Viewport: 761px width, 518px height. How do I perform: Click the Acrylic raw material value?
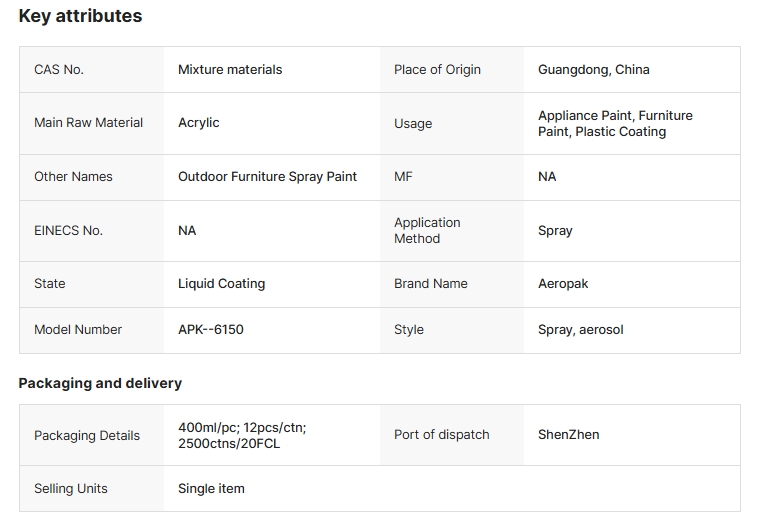click(199, 123)
